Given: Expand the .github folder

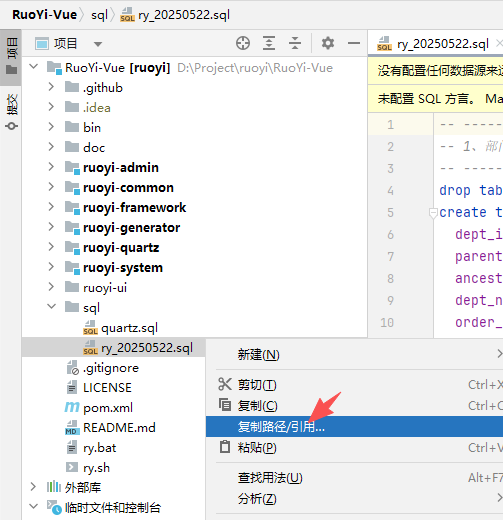Looking at the screenshot, I should (x=51, y=87).
